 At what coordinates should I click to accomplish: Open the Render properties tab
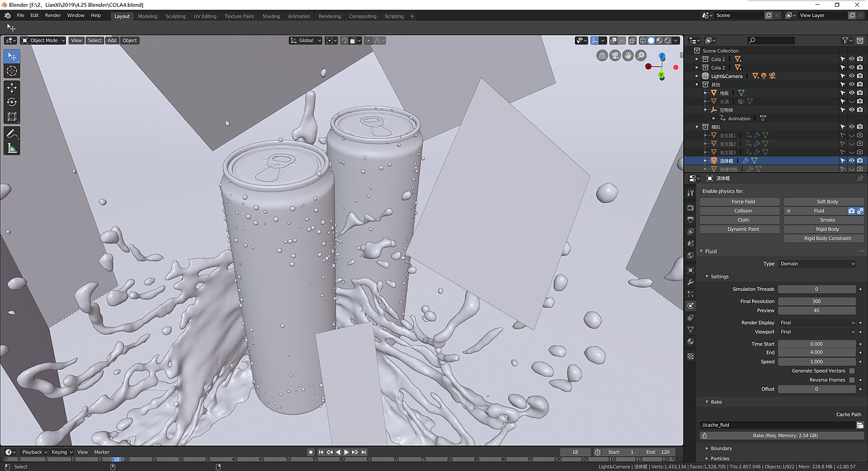pyautogui.click(x=690, y=206)
